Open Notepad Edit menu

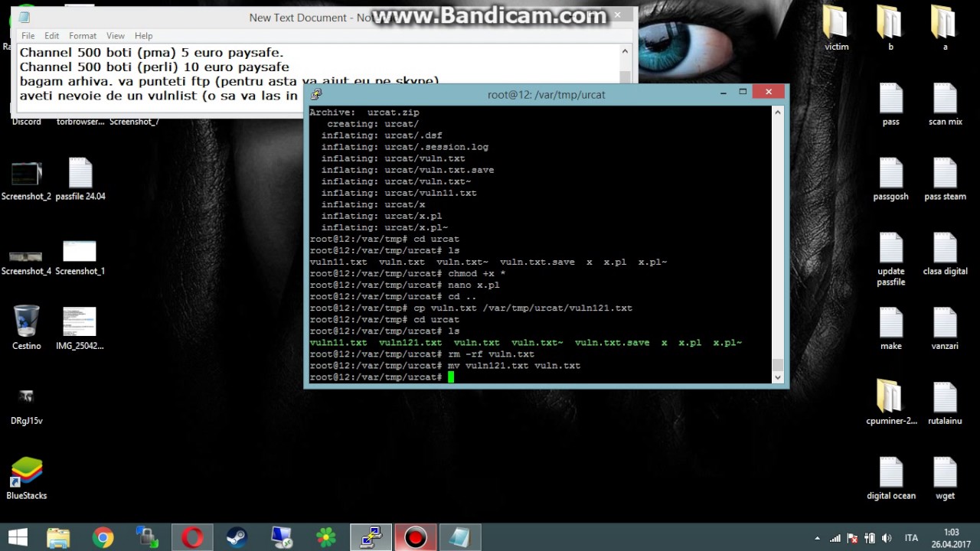tap(52, 35)
